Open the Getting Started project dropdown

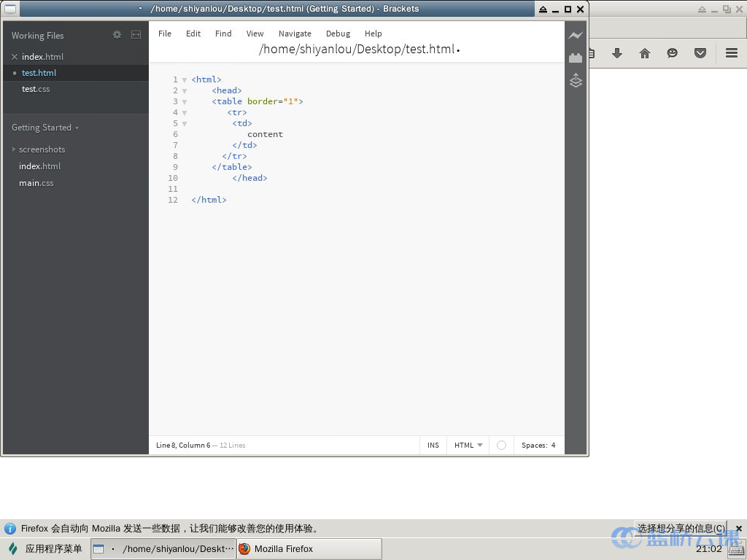click(44, 128)
